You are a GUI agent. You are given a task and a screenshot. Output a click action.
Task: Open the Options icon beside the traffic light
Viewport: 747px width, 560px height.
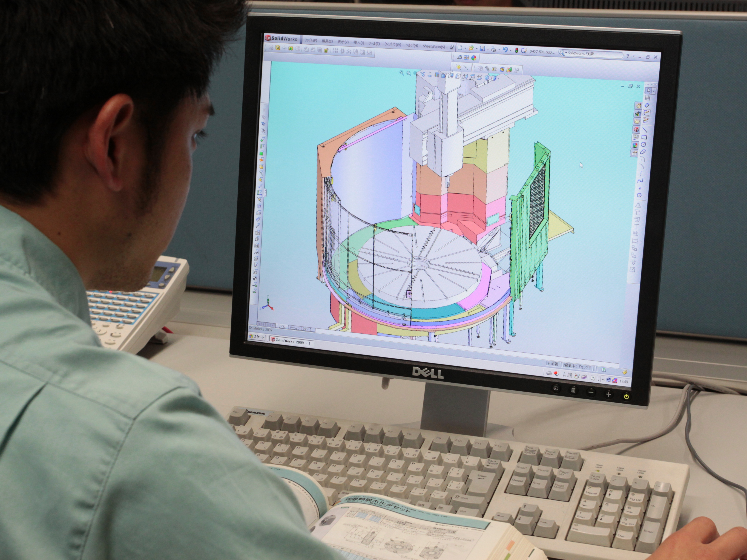click(x=524, y=51)
